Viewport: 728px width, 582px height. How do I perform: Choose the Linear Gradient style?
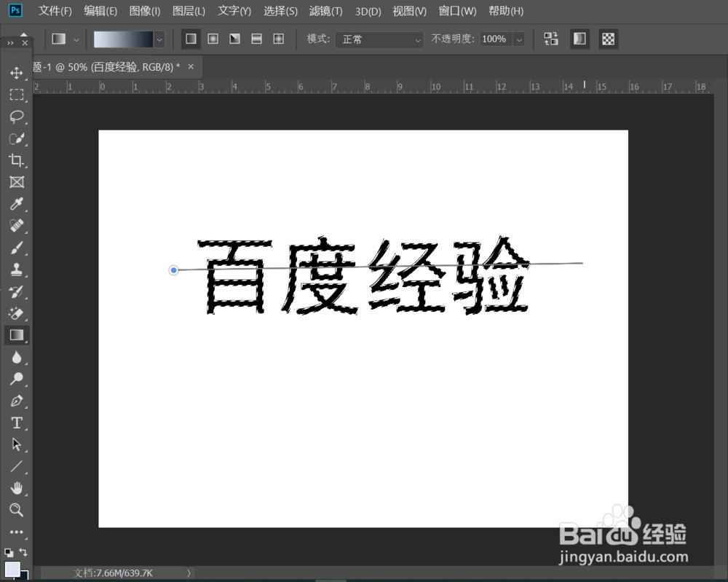pos(191,39)
